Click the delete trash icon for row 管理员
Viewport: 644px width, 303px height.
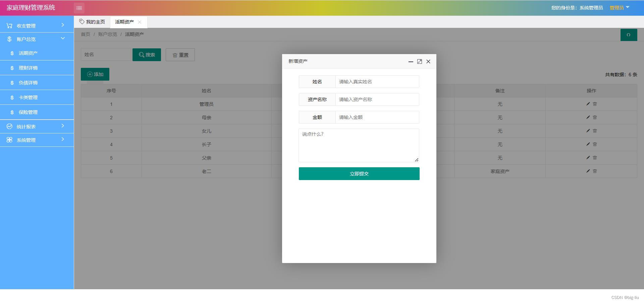(595, 104)
